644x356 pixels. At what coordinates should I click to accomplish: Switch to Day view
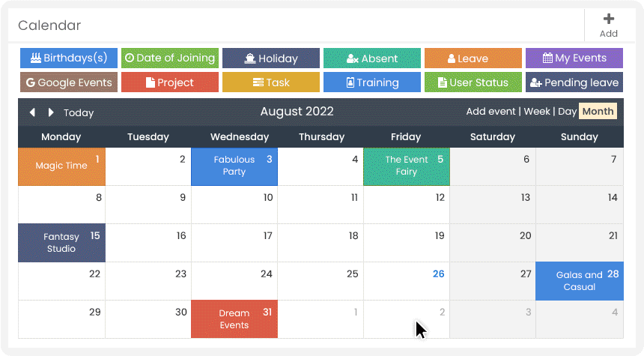point(567,112)
